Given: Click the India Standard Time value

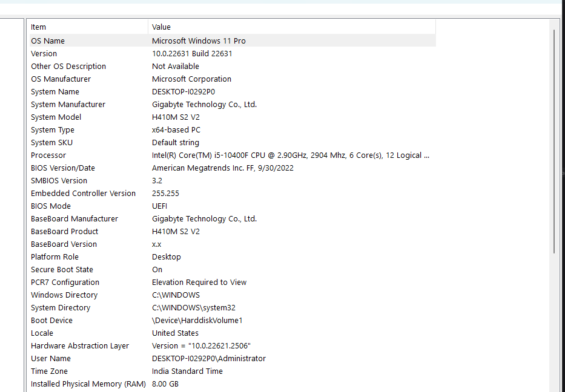Looking at the screenshot, I should 187,371.
